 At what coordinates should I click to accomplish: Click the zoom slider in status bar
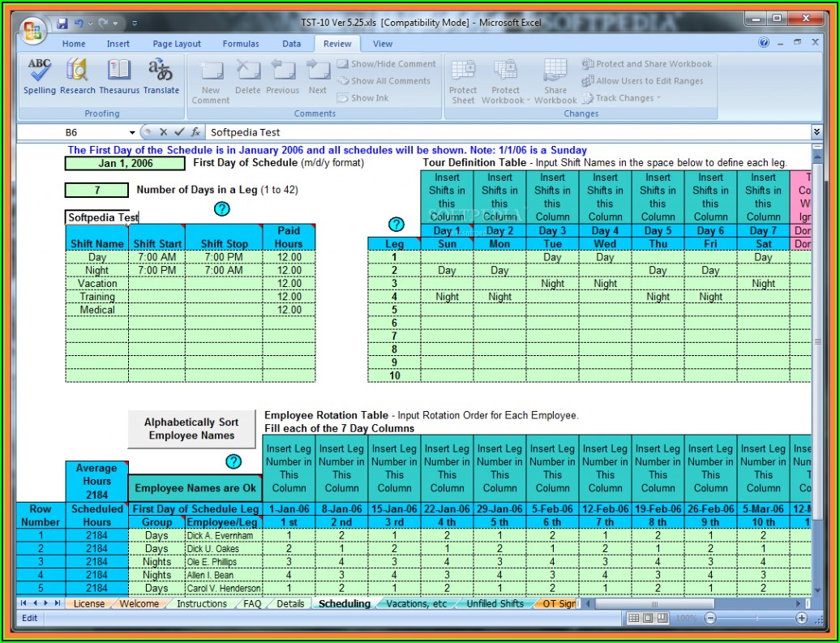tap(756, 618)
